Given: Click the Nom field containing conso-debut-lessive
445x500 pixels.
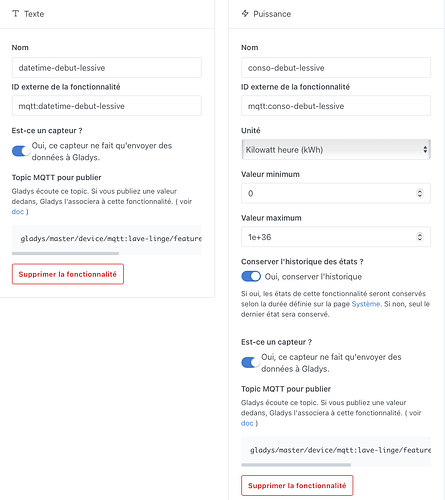Looking at the screenshot, I should click(x=336, y=68).
